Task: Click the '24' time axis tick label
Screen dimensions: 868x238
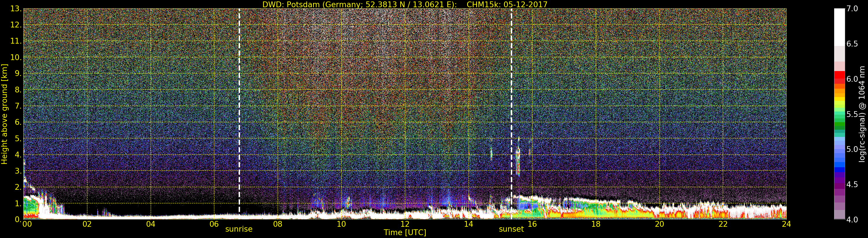Action: pyautogui.click(x=786, y=224)
